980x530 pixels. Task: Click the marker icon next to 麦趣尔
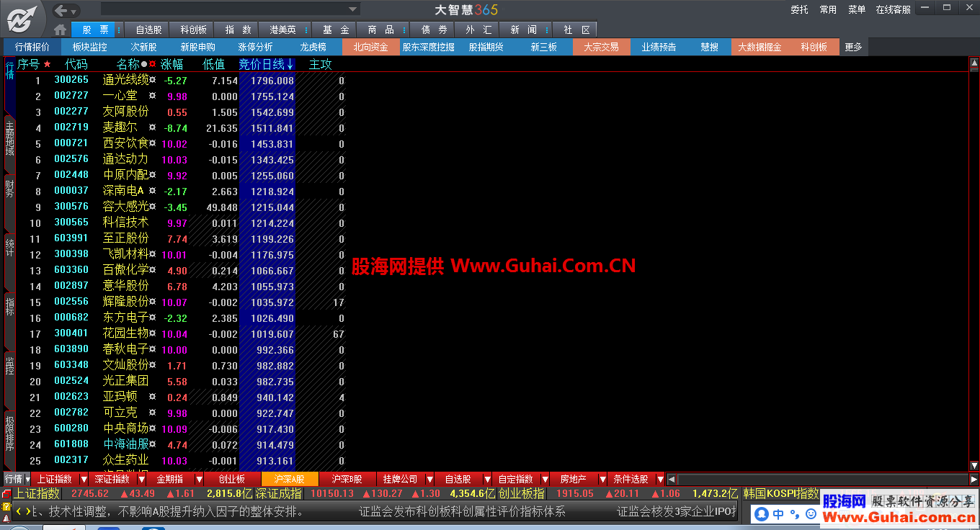point(152,127)
